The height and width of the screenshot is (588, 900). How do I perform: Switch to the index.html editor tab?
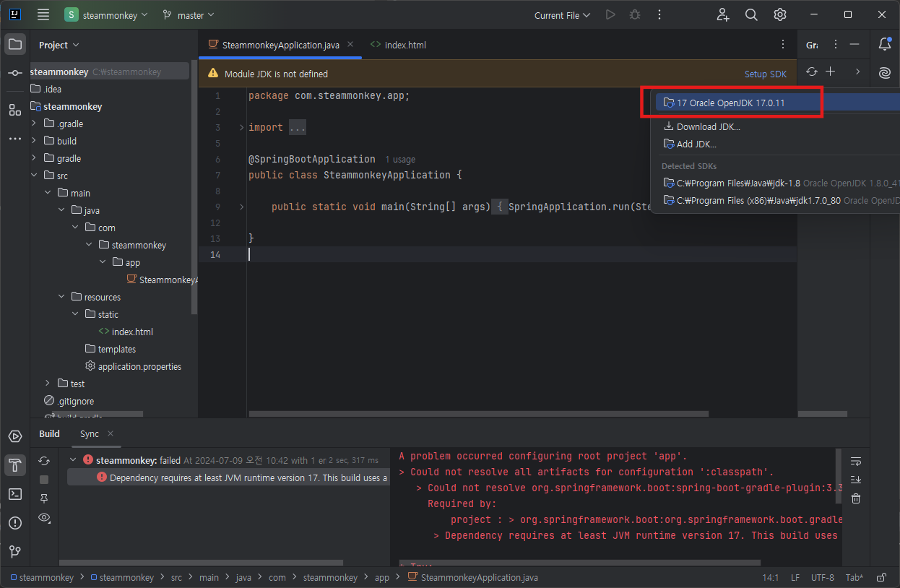(398, 45)
